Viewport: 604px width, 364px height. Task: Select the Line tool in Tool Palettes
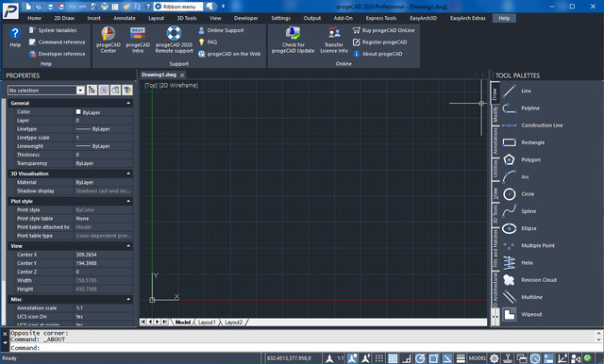pos(516,91)
